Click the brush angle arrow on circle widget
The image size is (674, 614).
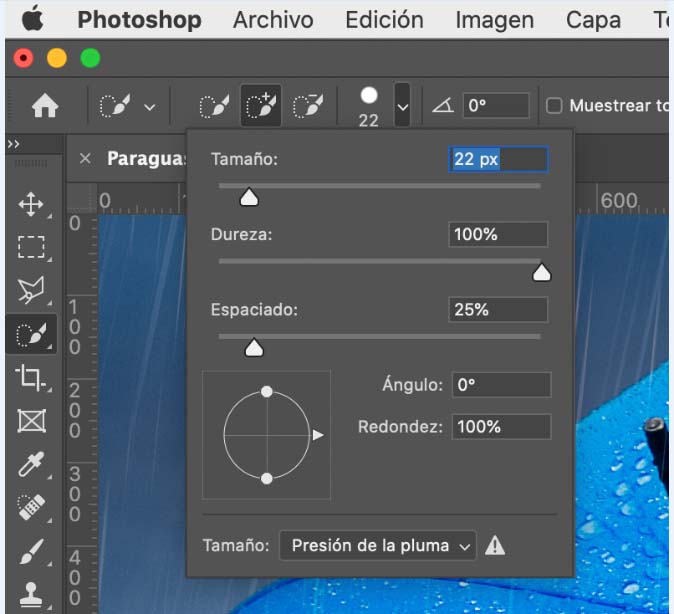(318, 435)
